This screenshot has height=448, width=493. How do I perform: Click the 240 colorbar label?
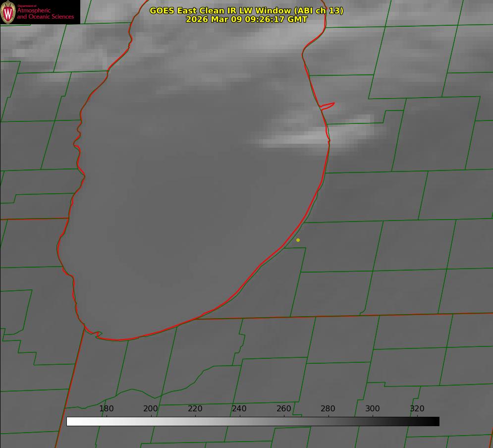[x=239, y=409]
